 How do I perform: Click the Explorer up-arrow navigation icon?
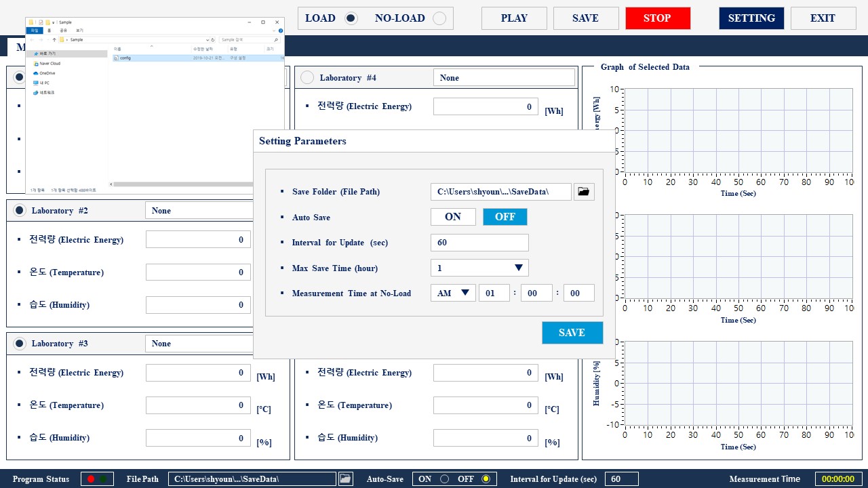54,40
